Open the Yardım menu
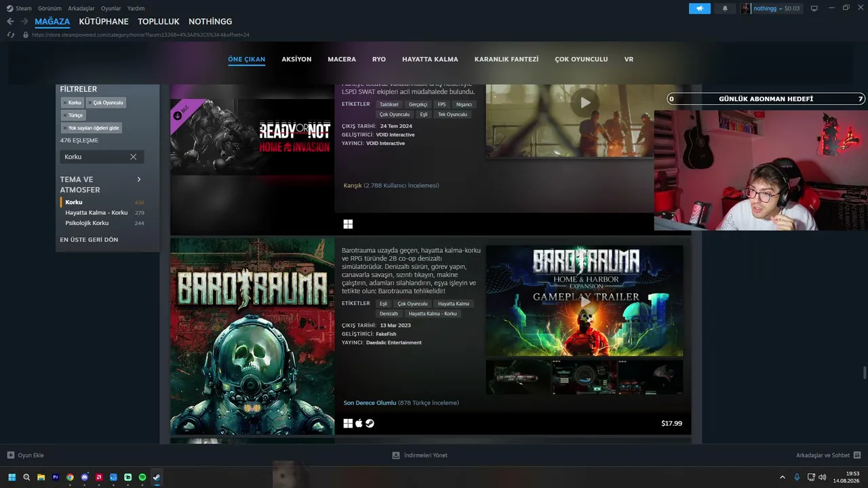 (136, 8)
